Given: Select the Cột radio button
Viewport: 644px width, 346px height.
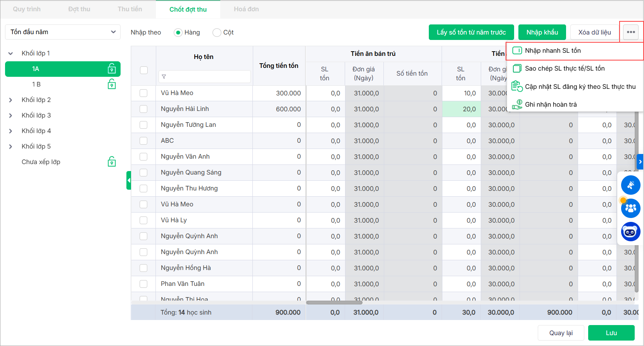Looking at the screenshot, I should (x=217, y=33).
